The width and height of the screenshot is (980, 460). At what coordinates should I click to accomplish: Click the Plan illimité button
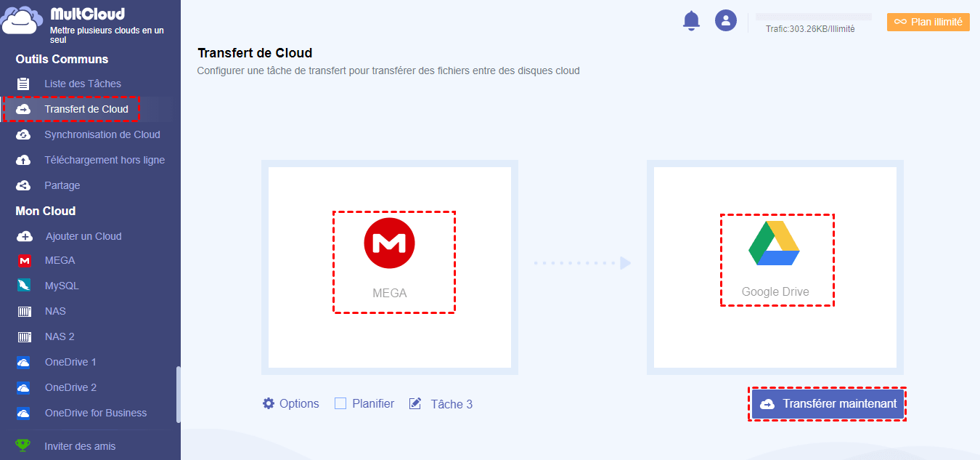pyautogui.click(x=928, y=22)
